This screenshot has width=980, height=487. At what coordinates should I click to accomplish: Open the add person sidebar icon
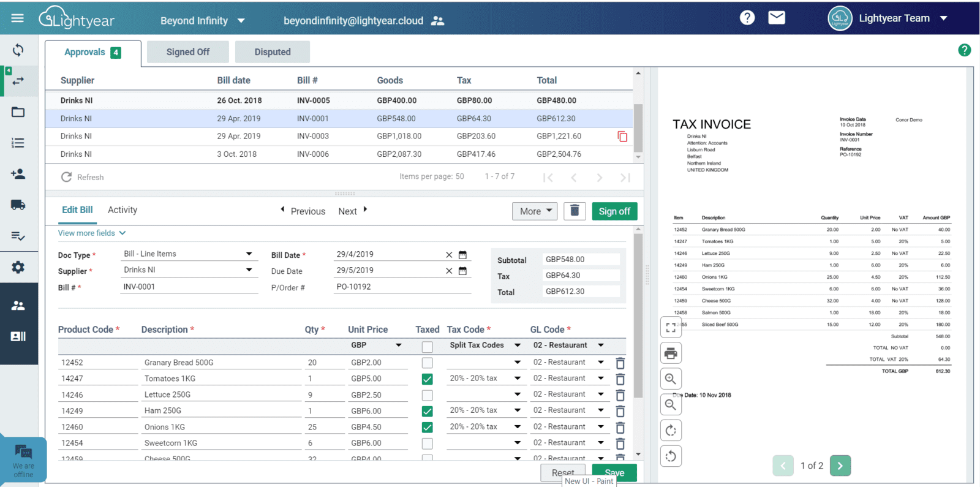point(18,174)
